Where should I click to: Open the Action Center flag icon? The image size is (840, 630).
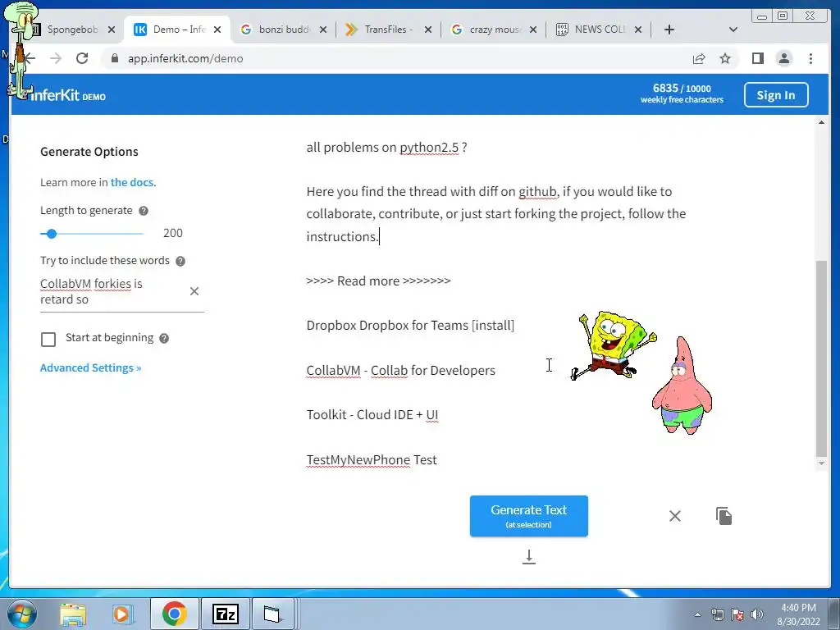(737, 614)
